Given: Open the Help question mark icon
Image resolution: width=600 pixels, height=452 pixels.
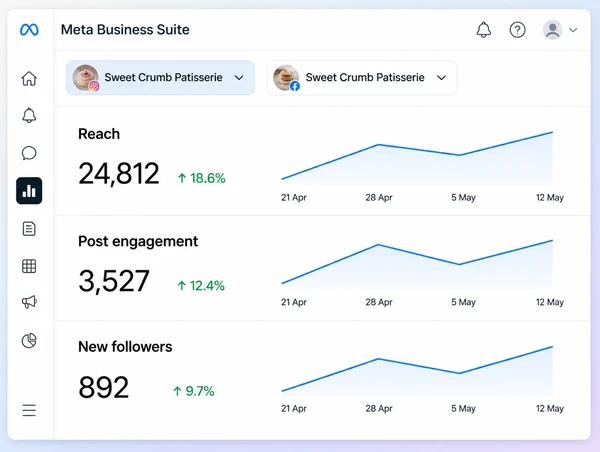Looking at the screenshot, I should click(x=517, y=30).
